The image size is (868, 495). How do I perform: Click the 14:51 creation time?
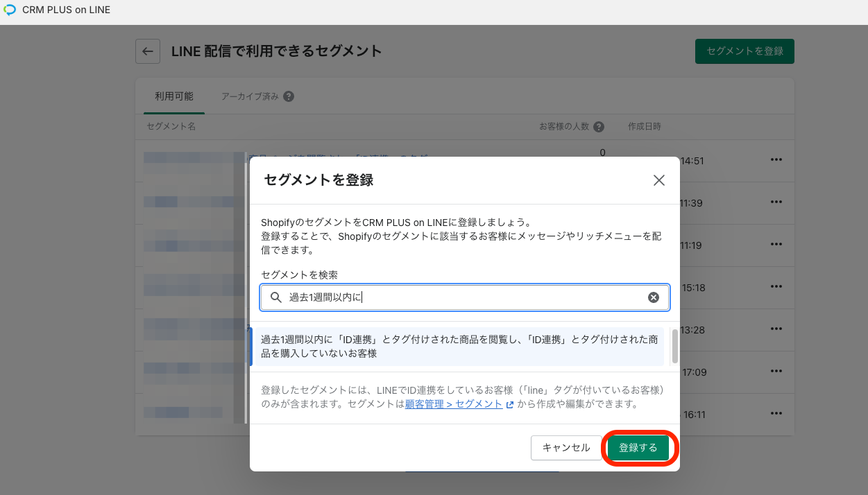click(x=692, y=161)
